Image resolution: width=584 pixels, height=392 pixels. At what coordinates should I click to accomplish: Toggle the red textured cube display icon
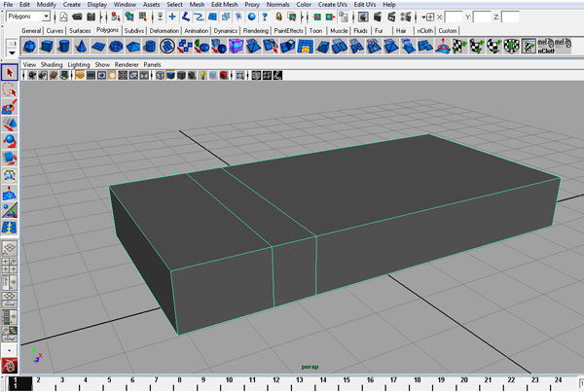click(224, 76)
